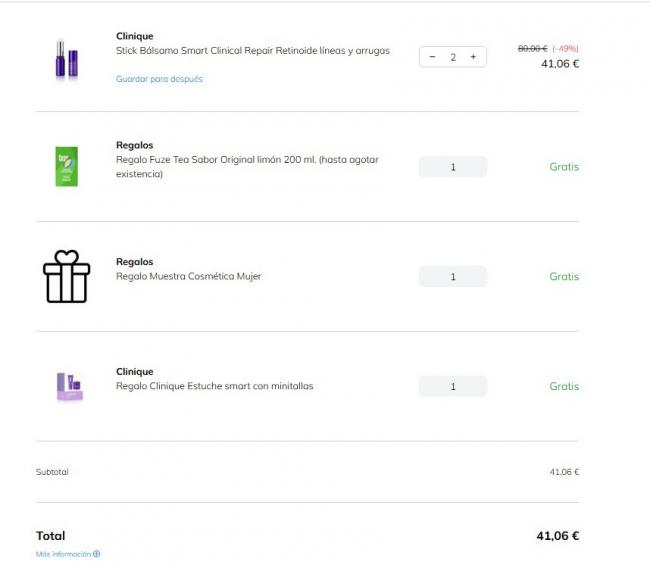
Task: Click the Total amount 41,06 €
Action: pyautogui.click(x=557, y=536)
